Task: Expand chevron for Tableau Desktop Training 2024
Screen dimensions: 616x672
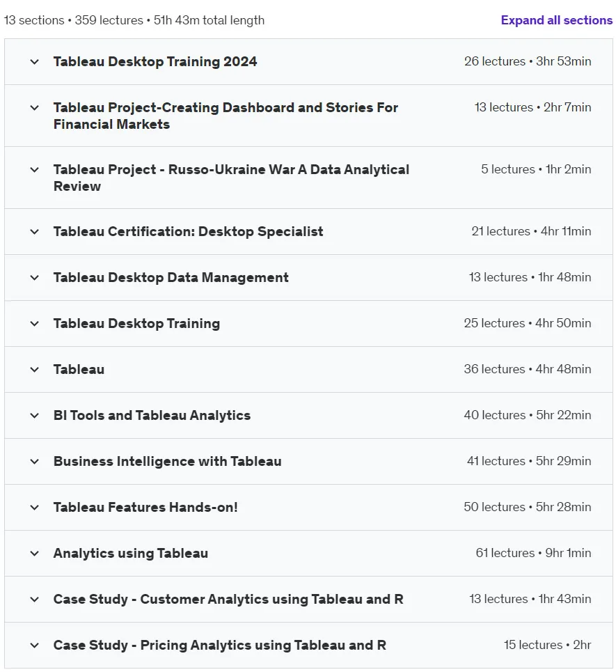Action: (x=35, y=62)
